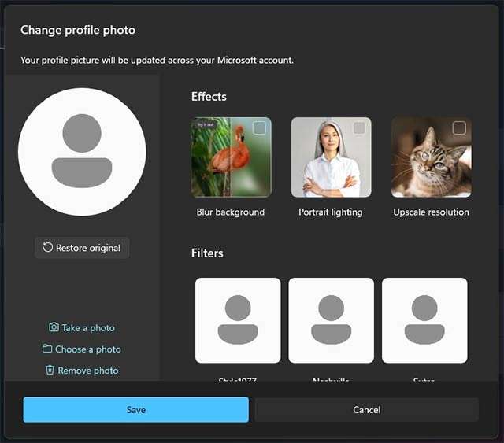Click the folder icon beside Choose a photo

[x=47, y=349]
